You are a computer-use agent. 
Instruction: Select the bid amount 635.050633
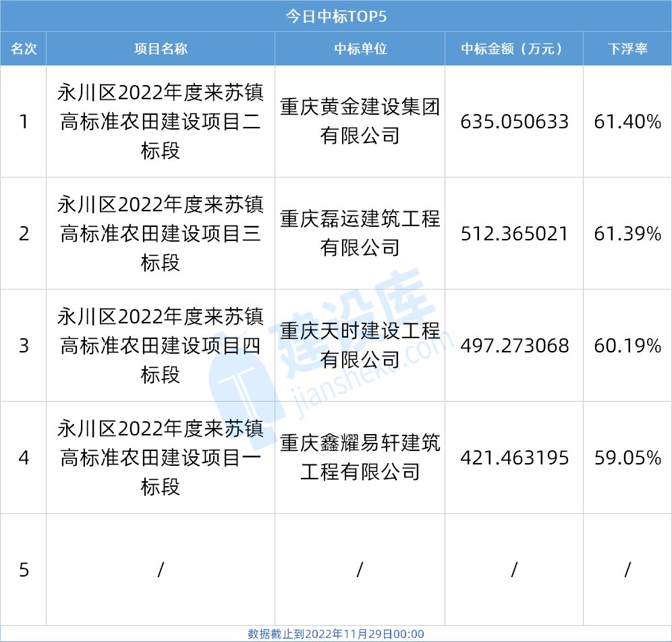[x=514, y=122]
